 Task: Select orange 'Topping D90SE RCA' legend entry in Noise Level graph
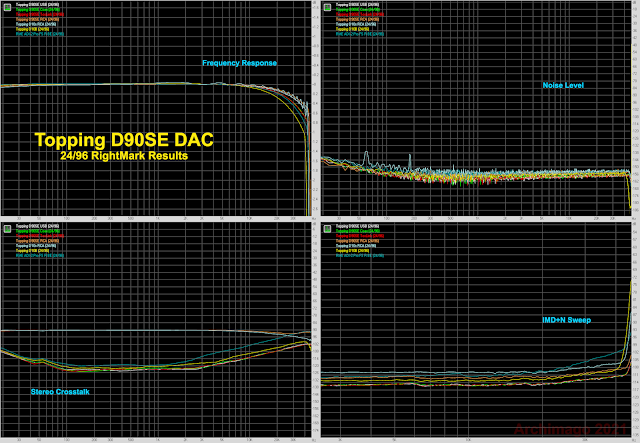coord(358,19)
